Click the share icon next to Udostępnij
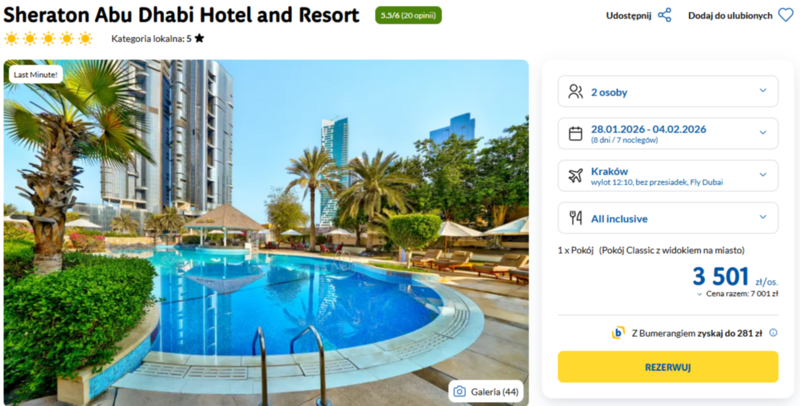 [664, 15]
